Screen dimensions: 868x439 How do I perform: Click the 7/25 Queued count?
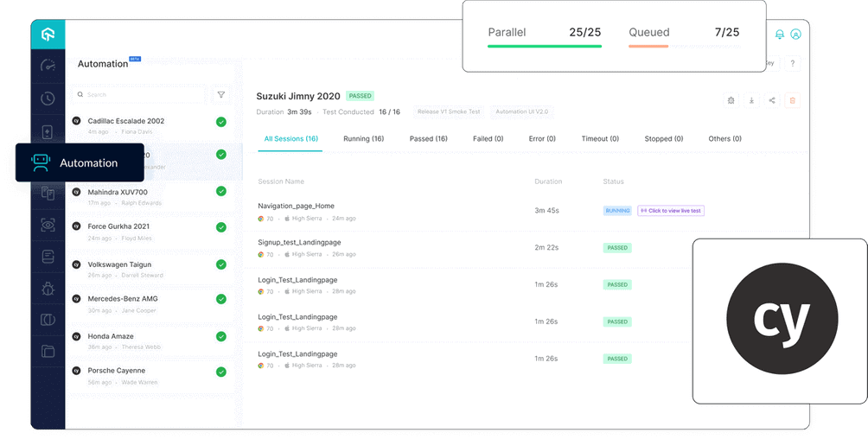point(727,32)
